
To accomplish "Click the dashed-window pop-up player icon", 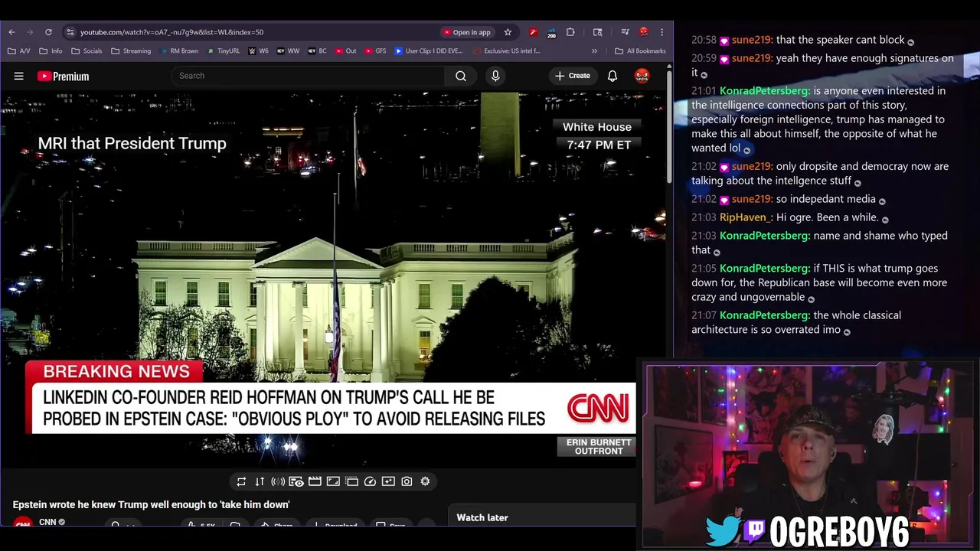I will point(351,481).
